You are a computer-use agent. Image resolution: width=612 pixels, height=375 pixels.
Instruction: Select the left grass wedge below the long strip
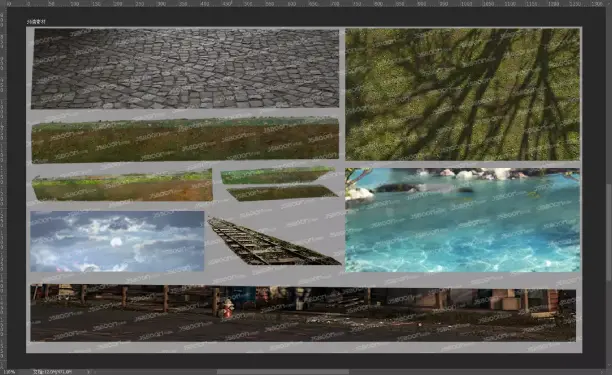coord(122,185)
